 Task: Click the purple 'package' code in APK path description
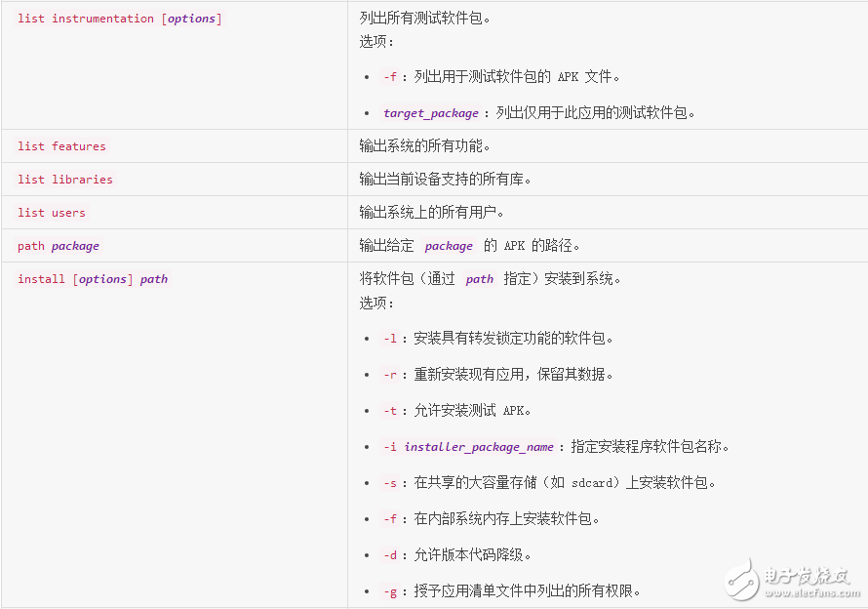pyautogui.click(x=449, y=247)
